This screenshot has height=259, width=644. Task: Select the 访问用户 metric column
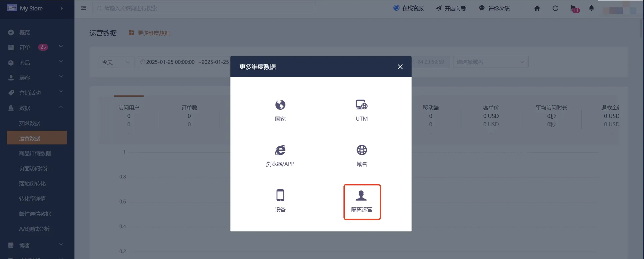(129, 120)
